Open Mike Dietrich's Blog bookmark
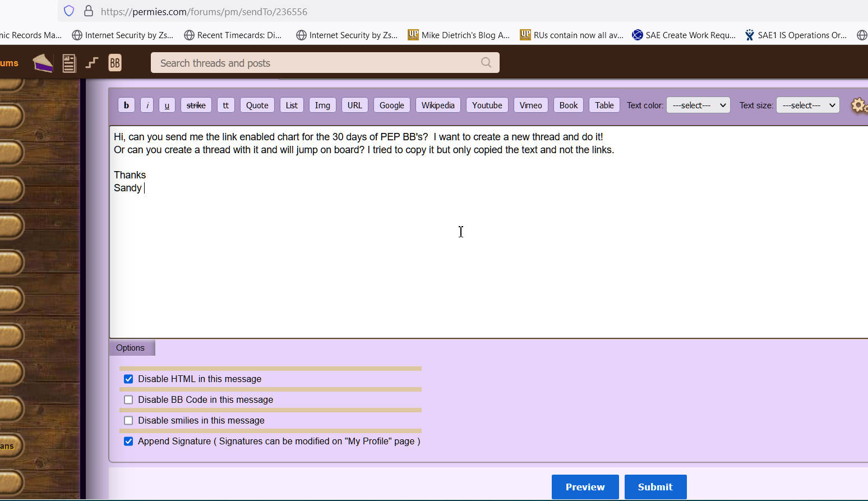868x501 pixels. (459, 35)
